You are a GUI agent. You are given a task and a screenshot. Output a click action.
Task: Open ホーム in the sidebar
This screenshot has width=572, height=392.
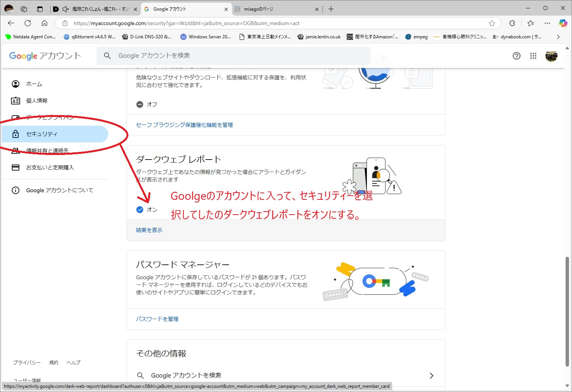click(55, 84)
